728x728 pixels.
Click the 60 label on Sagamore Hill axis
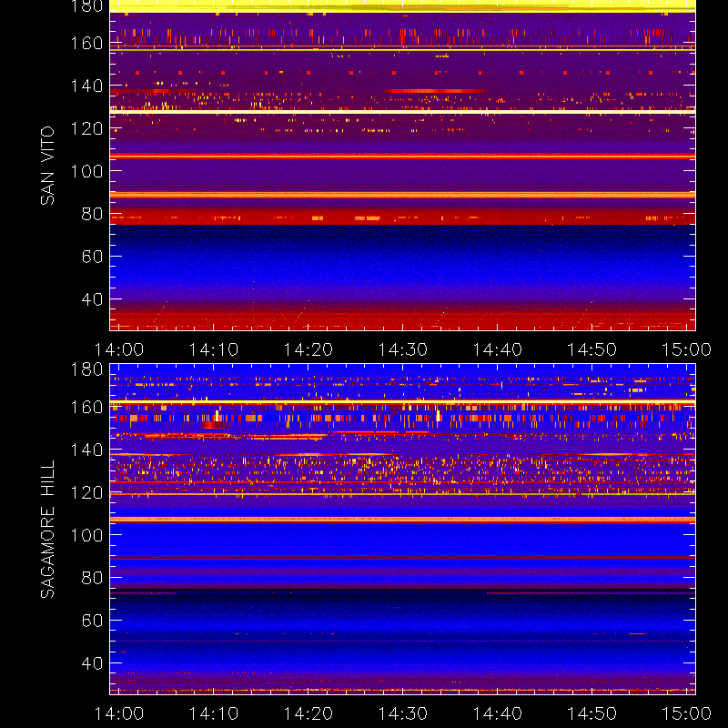pos(92,621)
